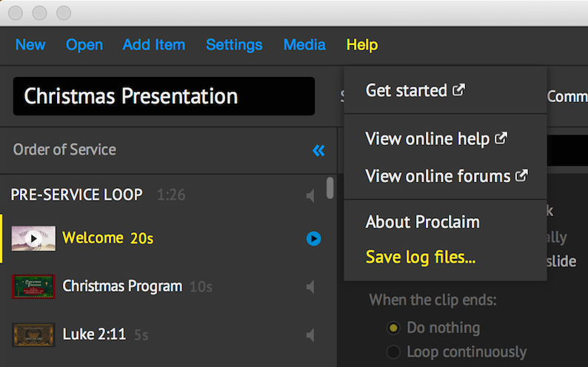Open the Add Item menu
The height and width of the screenshot is (367, 588).
coord(154,45)
